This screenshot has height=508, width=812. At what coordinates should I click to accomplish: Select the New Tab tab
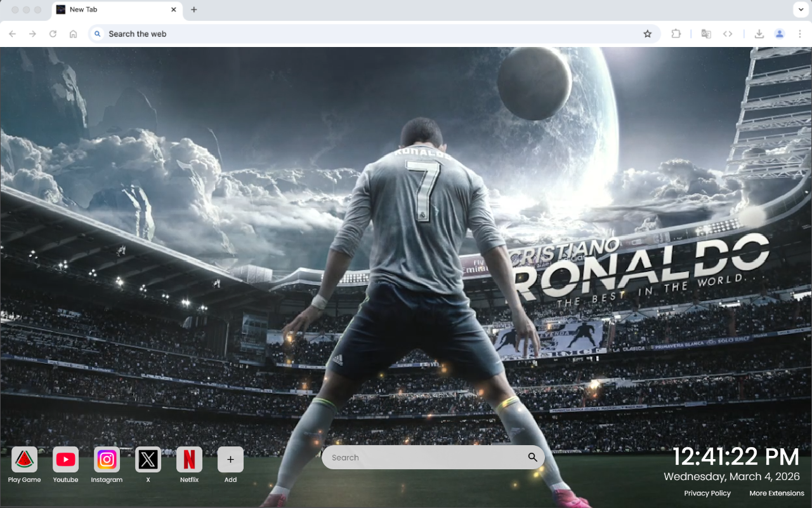[117, 10]
